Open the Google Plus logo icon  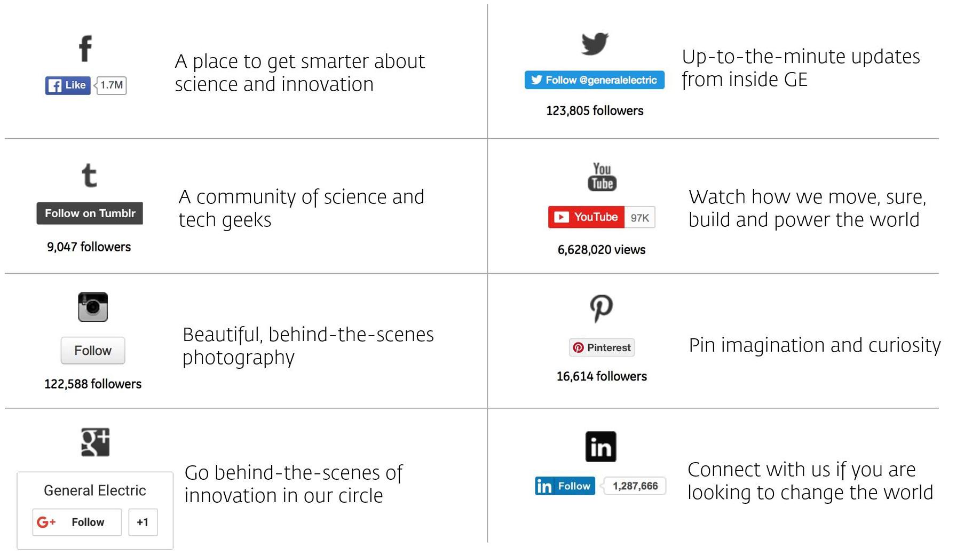pyautogui.click(x=95, y=442)
